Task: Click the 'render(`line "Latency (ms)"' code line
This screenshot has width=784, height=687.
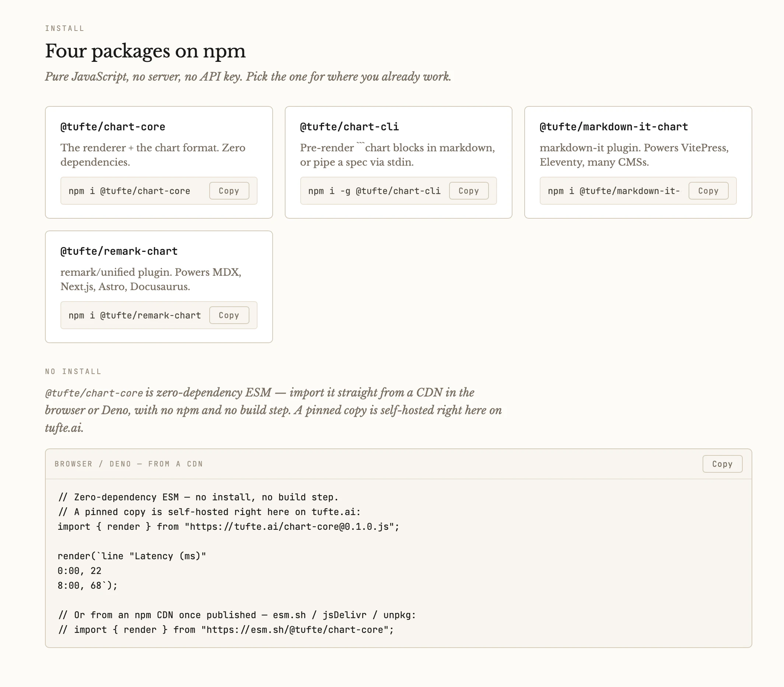Action: pos(132,556)
